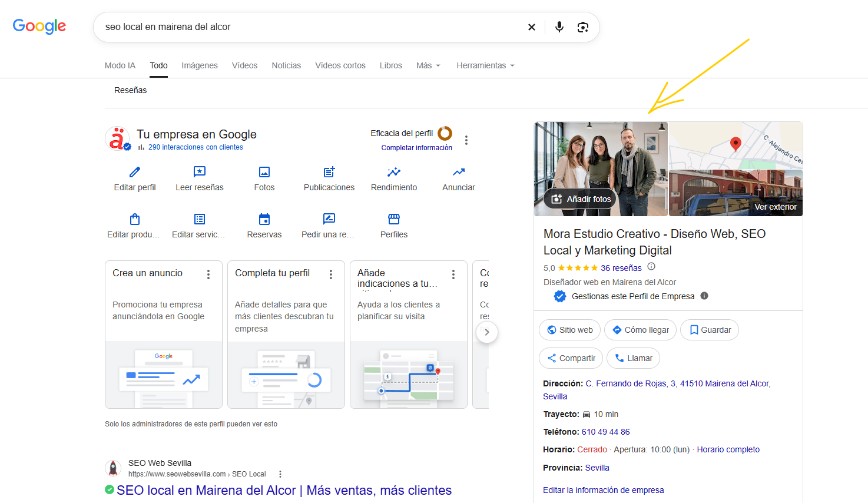The width and height of the screenshot is (868, 503).
Task: Click info icon beside Gestionas este Perfil
Action: (x=704, y=296)
